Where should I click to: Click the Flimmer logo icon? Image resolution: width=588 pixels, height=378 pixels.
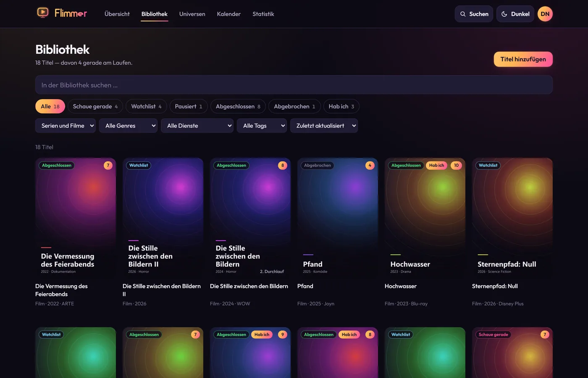42,13
